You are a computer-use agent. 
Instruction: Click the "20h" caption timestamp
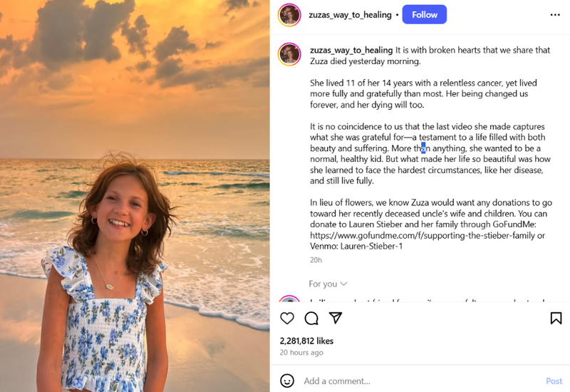(x=316, y=259)
